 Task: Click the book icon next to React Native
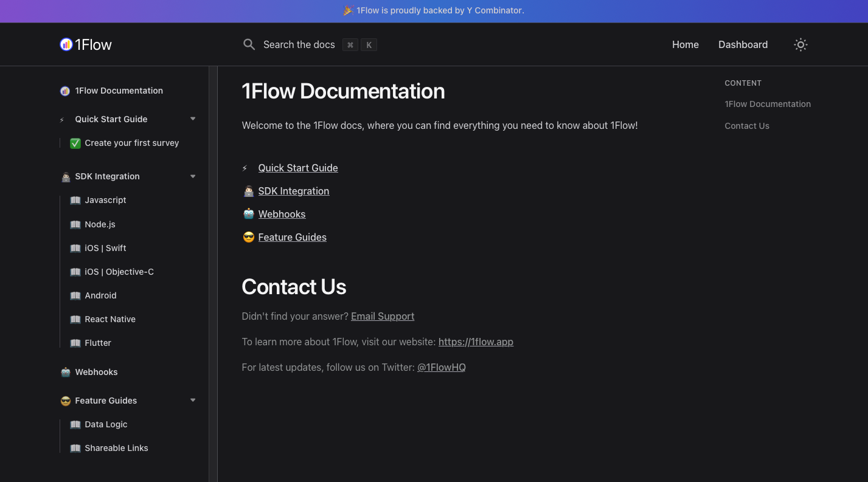pos(75,320)
